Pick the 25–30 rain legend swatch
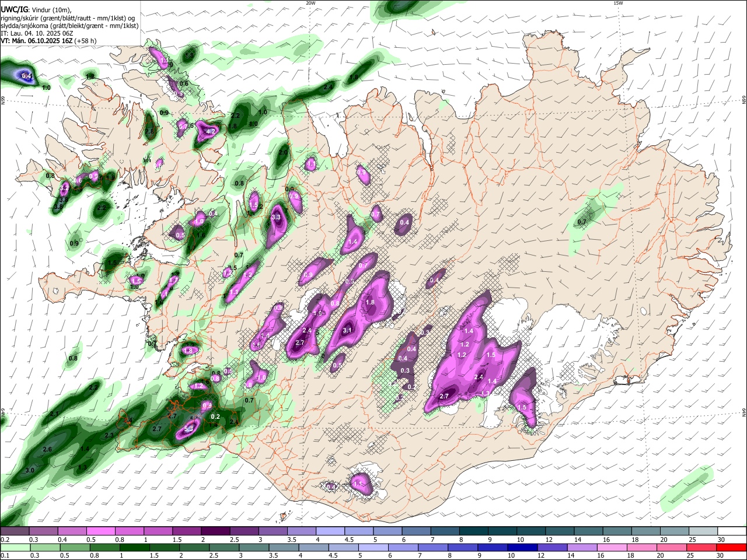The height and width of the screenshot is (560, 747). tap(701, 547)
